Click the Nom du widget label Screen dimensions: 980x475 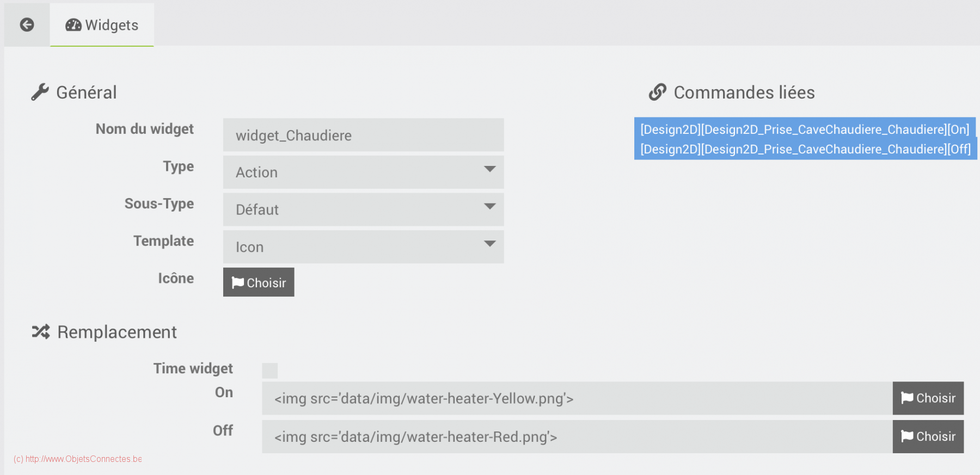click(145, 129)
